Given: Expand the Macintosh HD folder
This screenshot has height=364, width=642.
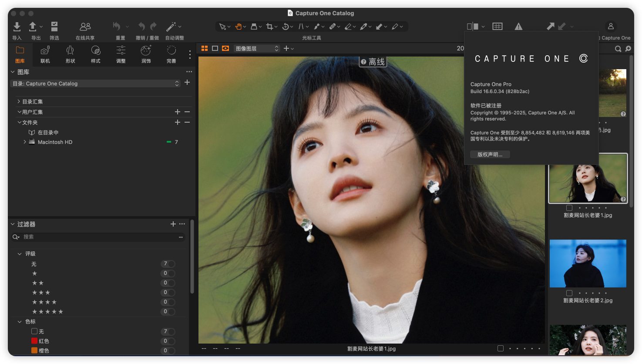Looking at the screenshot, I should 24,142.
